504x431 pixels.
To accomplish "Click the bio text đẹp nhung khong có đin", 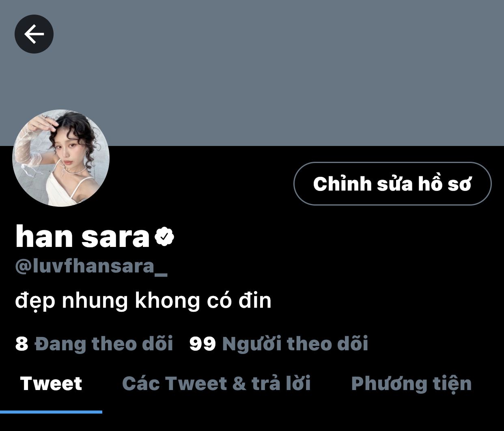I will (x=143, y=301).
